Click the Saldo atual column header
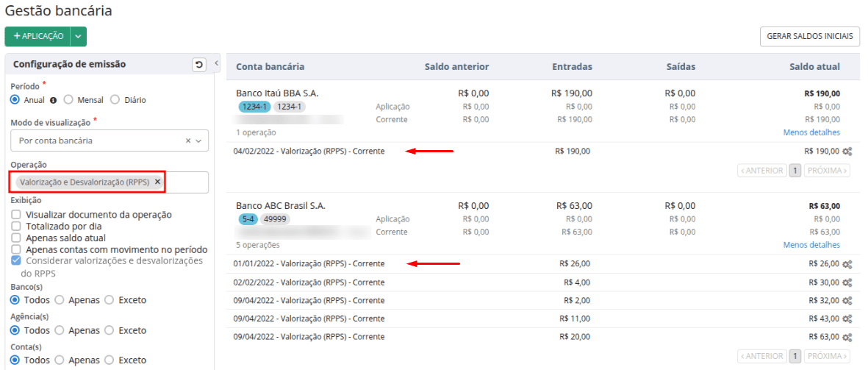Screen dimensions: 868x370 815,66
